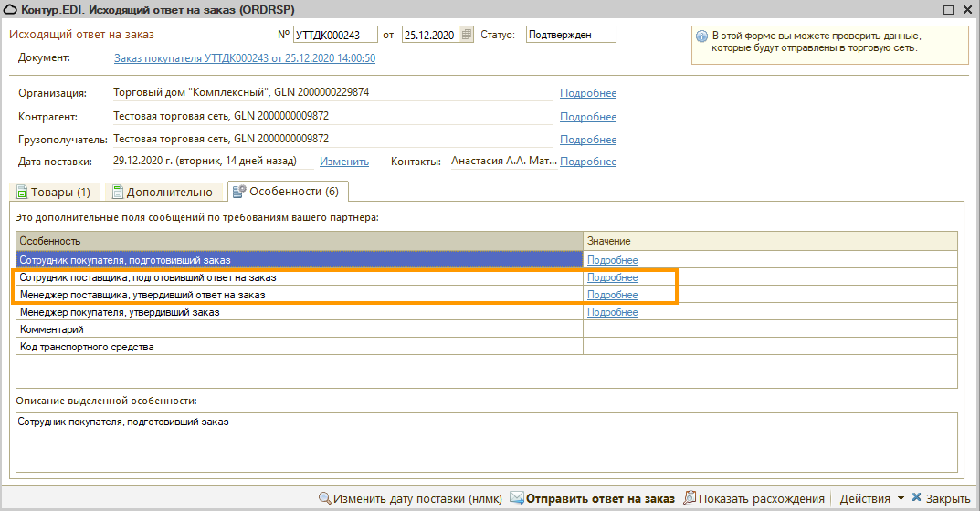This screenshot has width=980, height=511.
Task: Click the magnifier icon for Изменить дату поставки
Action: pyautogui.click(x=324, y=498)
